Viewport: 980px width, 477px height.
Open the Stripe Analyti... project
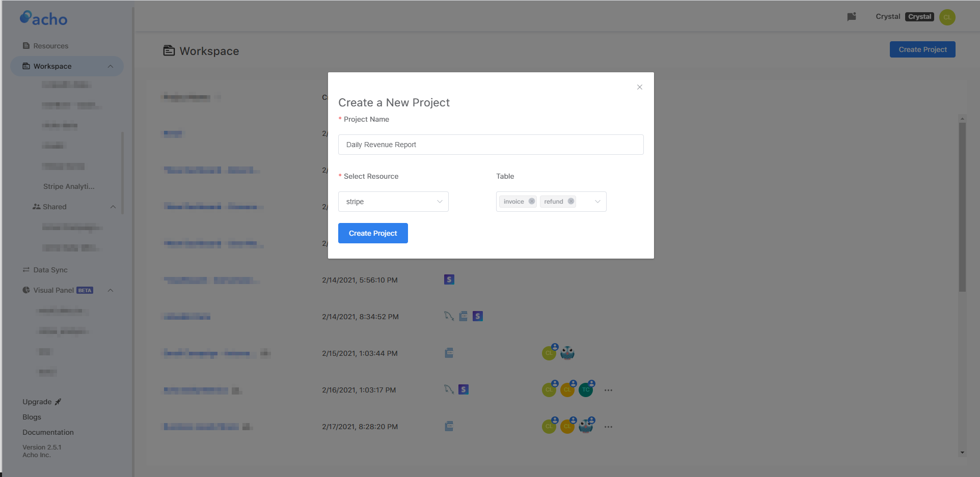pos(69,186)
